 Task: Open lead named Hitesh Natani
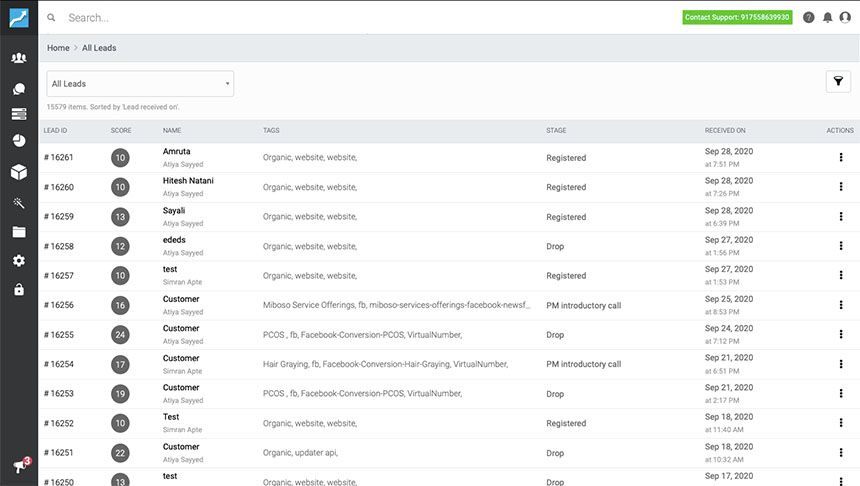188,180
